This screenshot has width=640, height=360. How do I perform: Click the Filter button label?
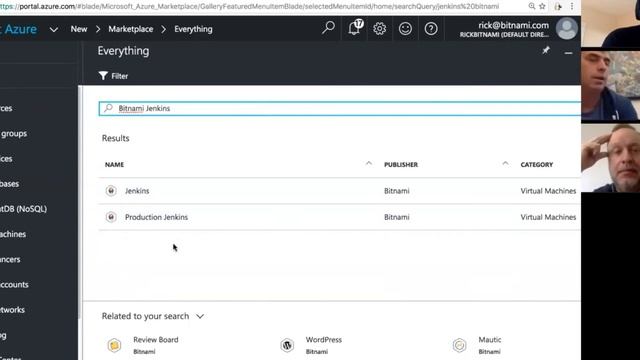(x=120, y=76)
